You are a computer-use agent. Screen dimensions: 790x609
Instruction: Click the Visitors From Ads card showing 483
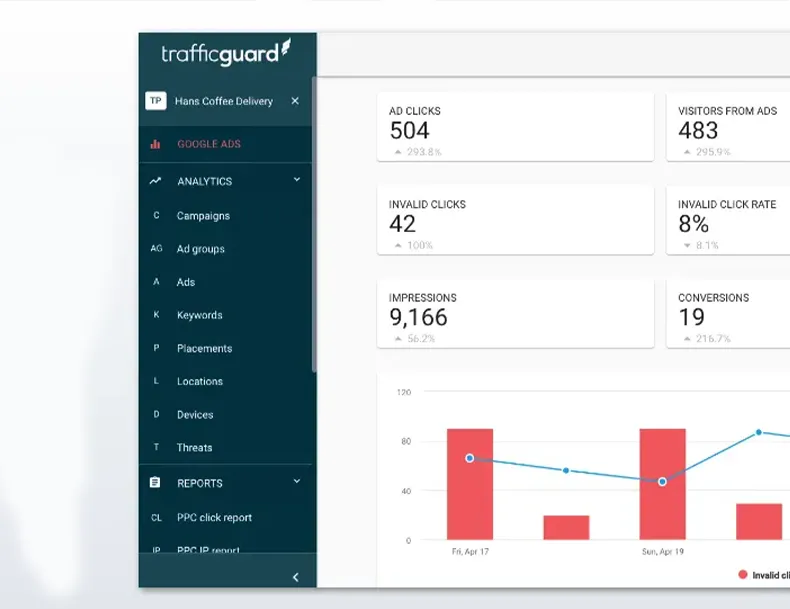(x=728, y=127)
